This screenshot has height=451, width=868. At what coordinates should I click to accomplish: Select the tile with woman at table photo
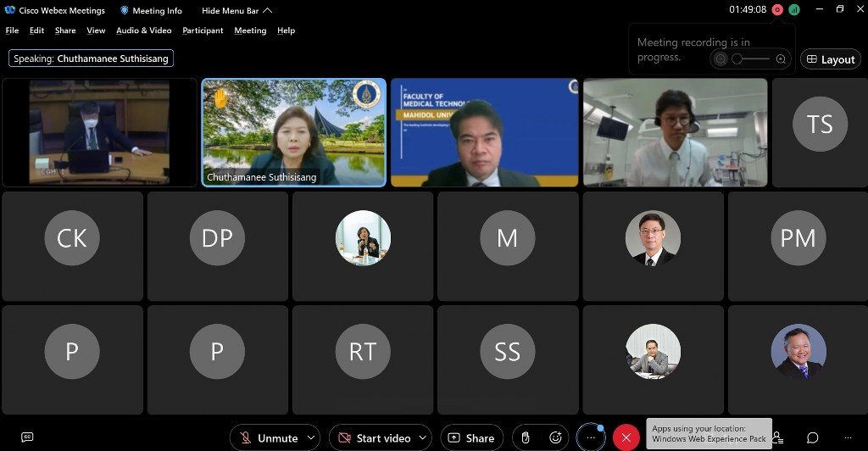(363, 246)
